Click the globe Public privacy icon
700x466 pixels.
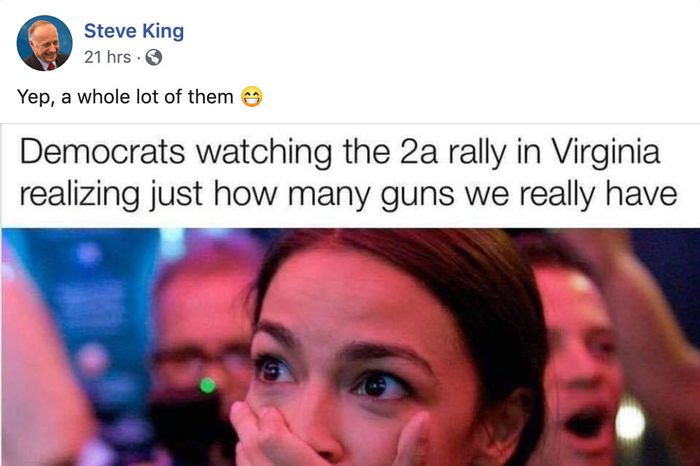tap(154, 57)
